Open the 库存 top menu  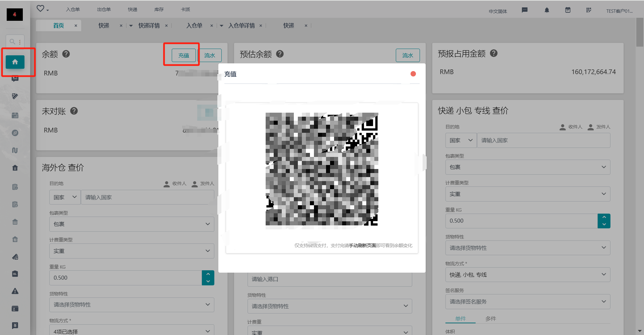(x=159, y=9)
